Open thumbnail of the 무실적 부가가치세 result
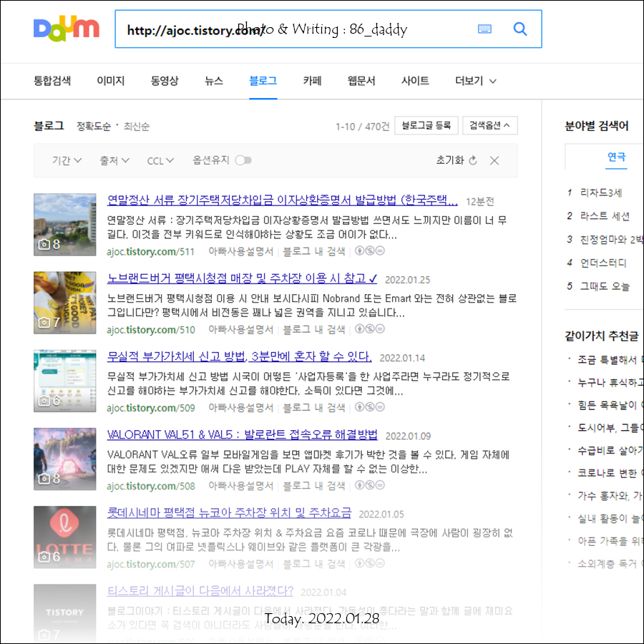Image resolution: width=644 pixels, height=644 pixels. pyautogui.click(x=65, y=381)
